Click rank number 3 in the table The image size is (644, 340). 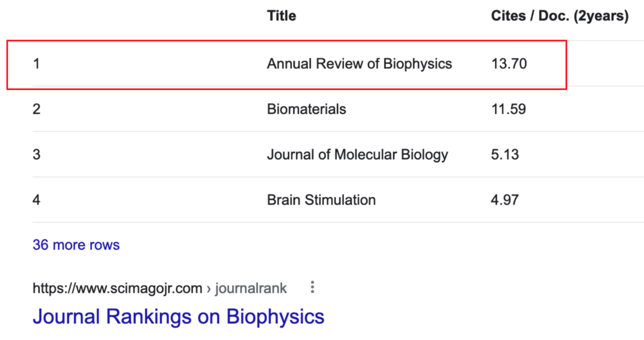pyautogui.click(x=36, y=154)
